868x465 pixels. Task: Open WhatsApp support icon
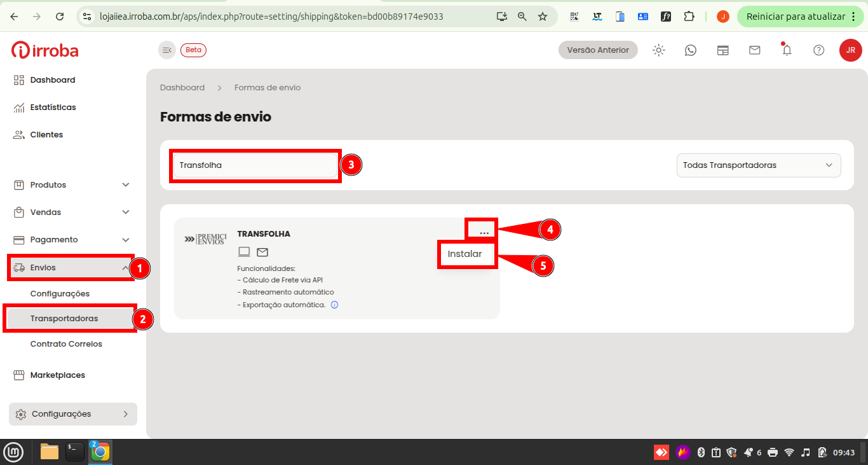[x=691, y=50]
